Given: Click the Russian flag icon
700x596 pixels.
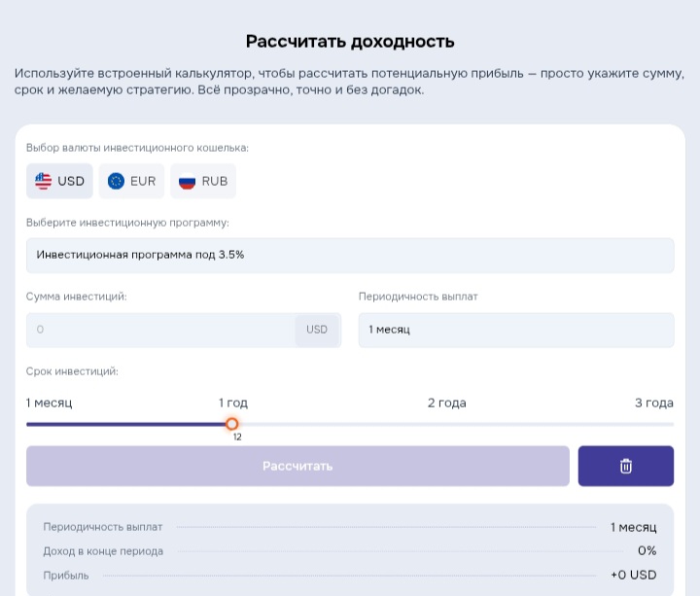Looking at the screenshot, I should click(x=188, y=181).
